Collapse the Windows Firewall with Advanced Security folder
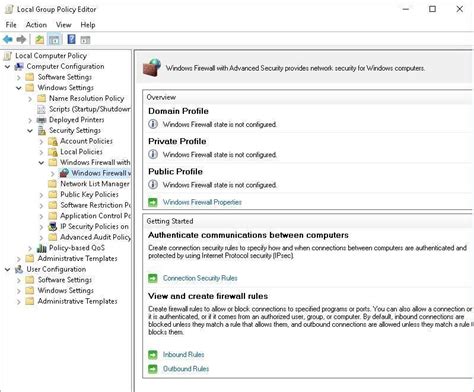 tap(41, 163)
